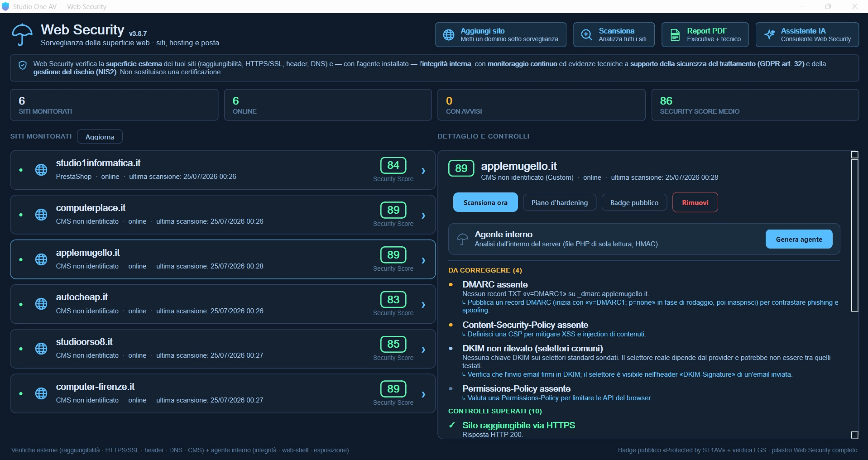Click the SITI MONITORATI stat card
The image size is (868, 460).
point(114,105)
